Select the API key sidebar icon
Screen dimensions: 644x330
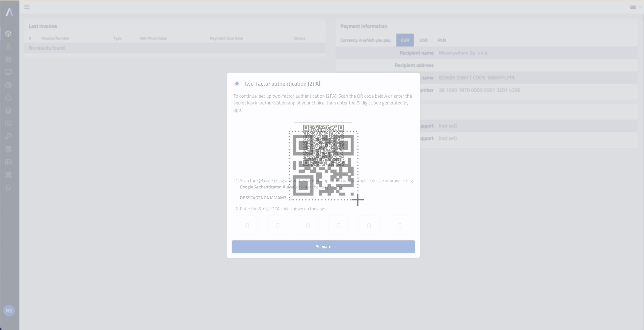coord(8,136)
